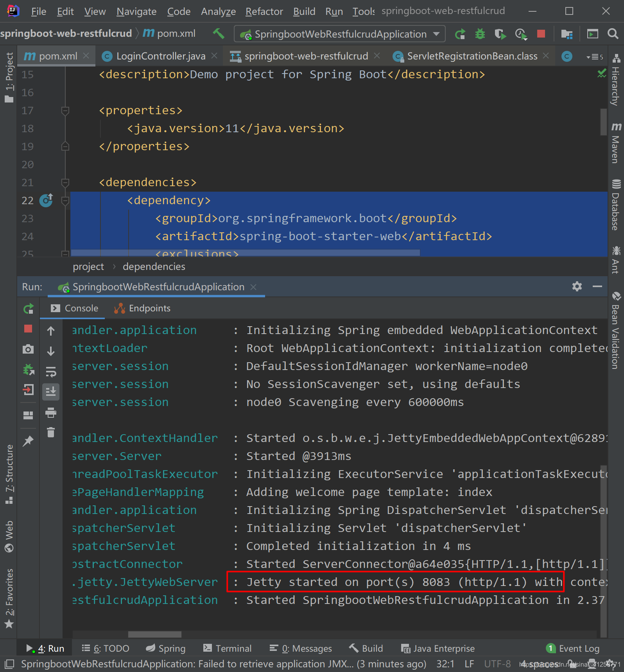Switch to LoginController.java tab
This screenshot has height=672, width=624.
click(x=160, y=56)
